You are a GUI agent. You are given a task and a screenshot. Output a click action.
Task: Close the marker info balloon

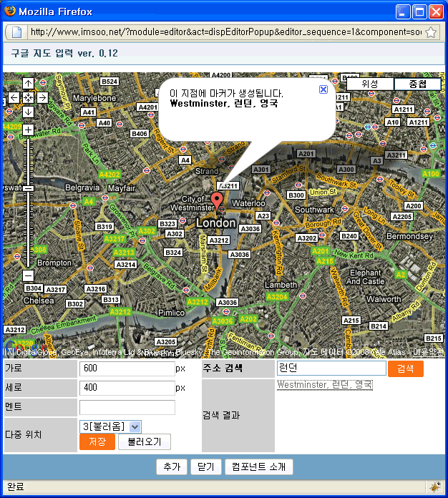pyautogui.click(x=323, y=89)
